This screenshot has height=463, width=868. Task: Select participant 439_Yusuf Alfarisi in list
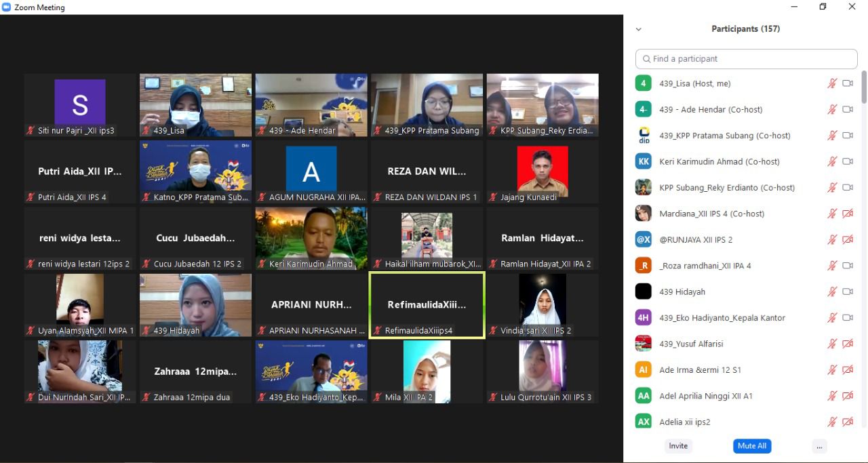(x=691, y=344)
